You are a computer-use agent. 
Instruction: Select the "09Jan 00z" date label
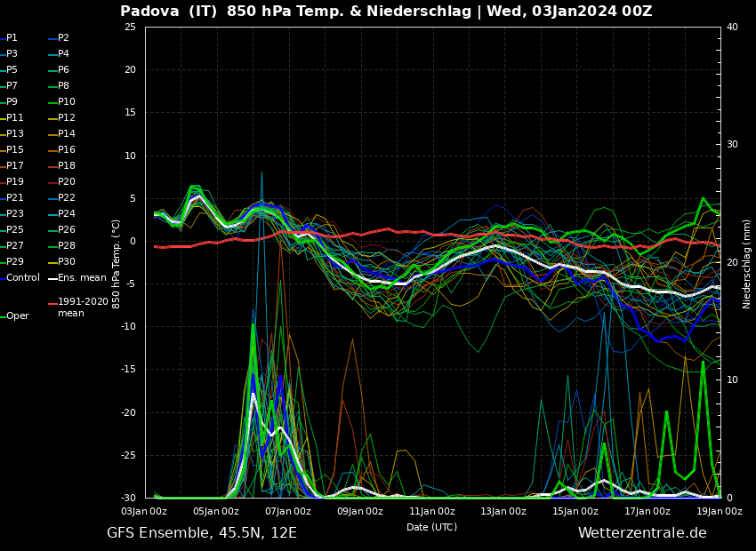(359, 512)
